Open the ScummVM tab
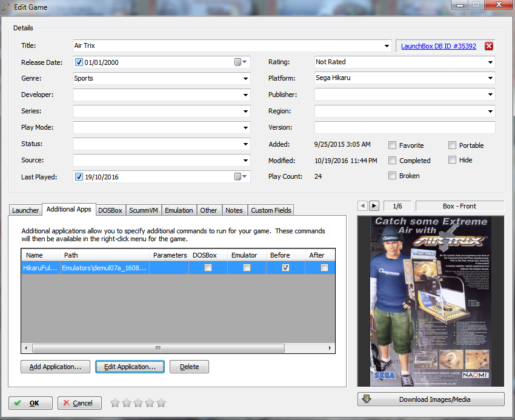515x420 pixels. coord(144,210)
